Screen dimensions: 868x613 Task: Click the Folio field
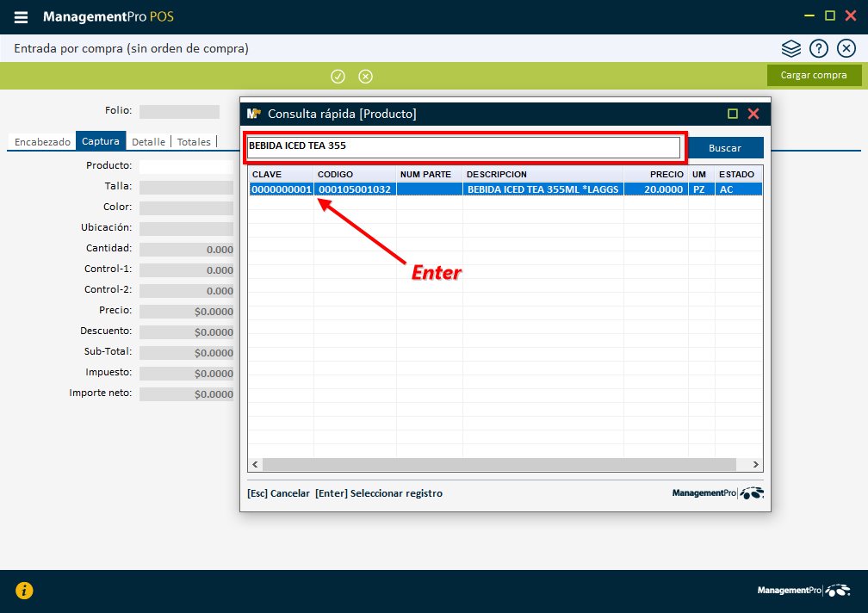tap(179, 112)
